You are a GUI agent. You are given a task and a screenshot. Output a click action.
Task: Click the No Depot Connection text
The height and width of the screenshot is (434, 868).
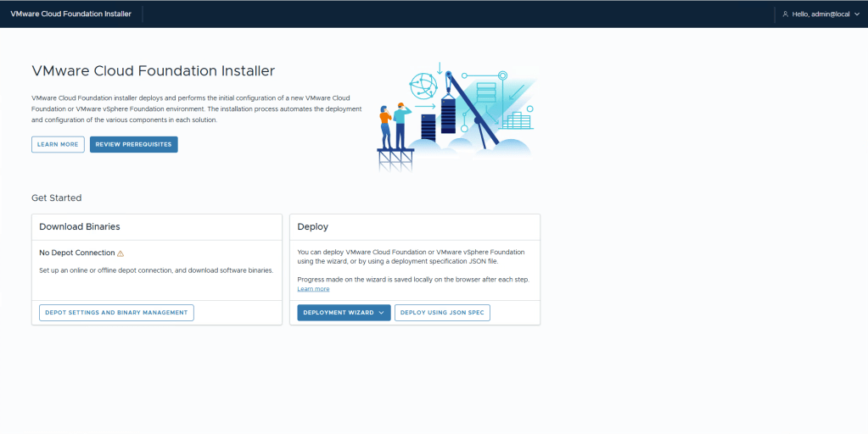click(x=77, y=253)
